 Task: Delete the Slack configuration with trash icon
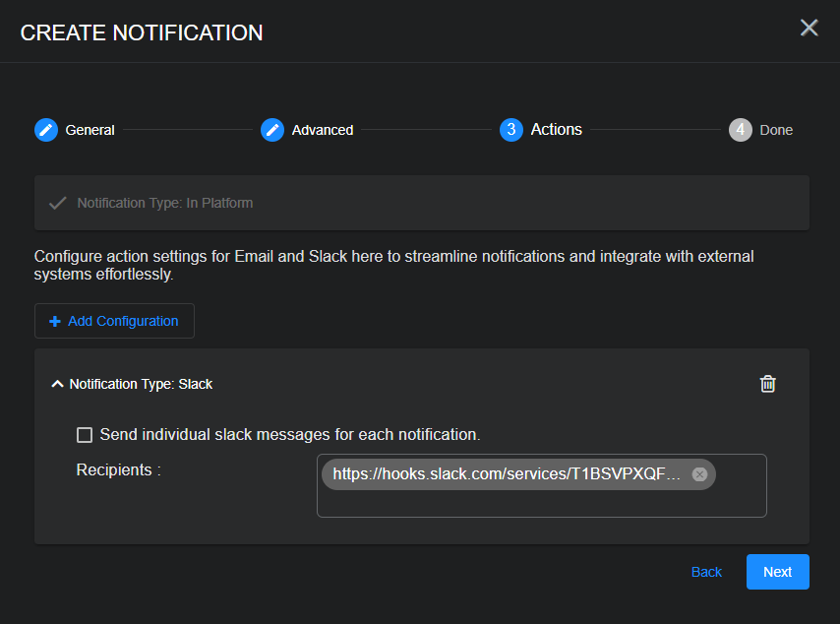[768, 384]
